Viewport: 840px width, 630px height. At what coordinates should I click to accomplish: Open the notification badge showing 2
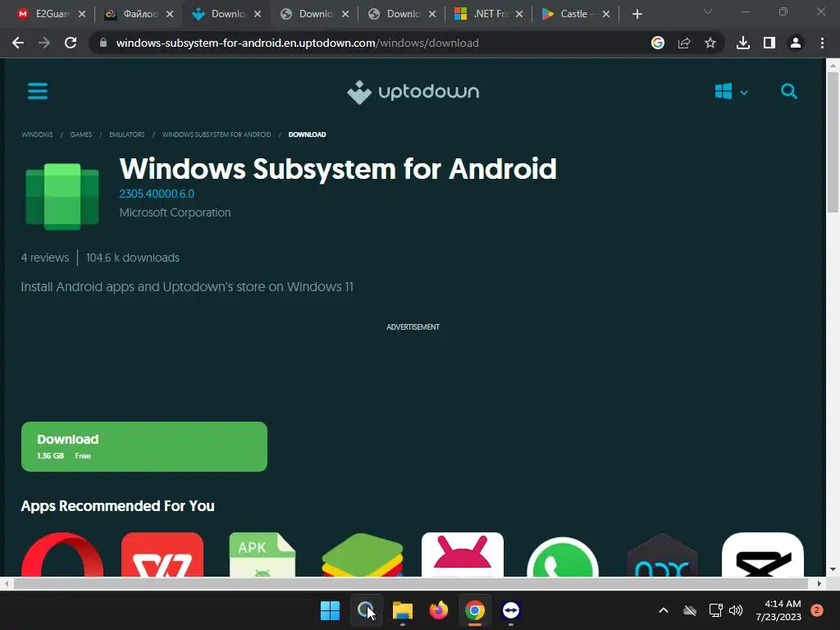point(817,610)
